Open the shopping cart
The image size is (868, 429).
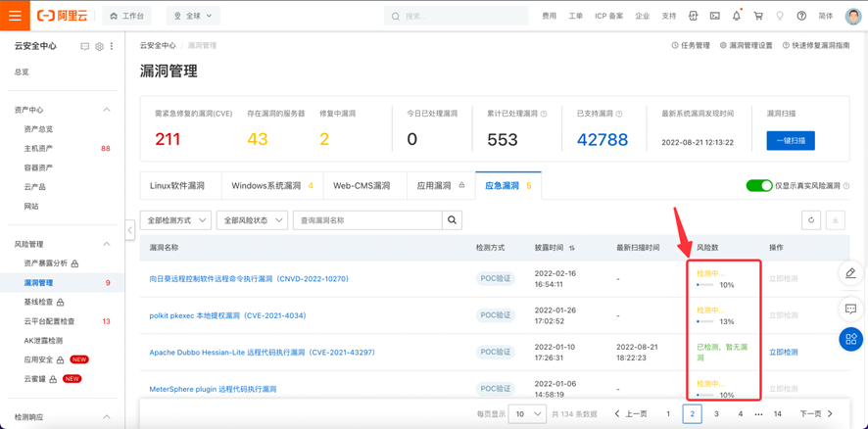coord(758,16)
